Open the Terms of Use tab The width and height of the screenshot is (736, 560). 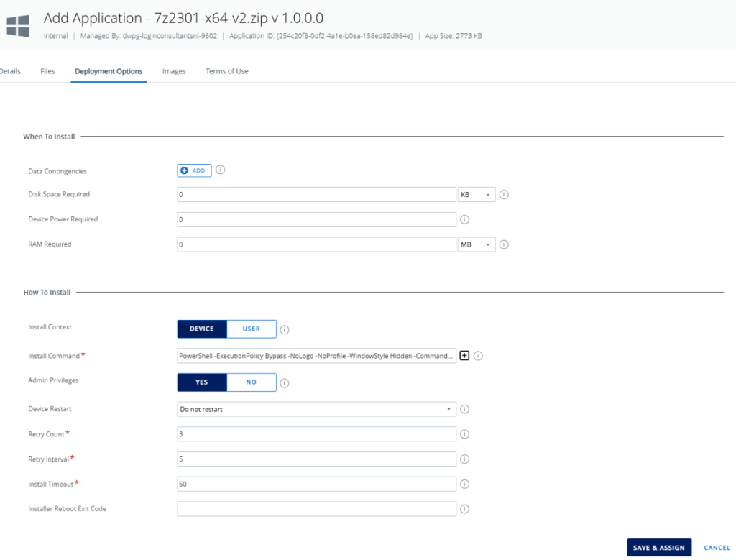[226, 71]
